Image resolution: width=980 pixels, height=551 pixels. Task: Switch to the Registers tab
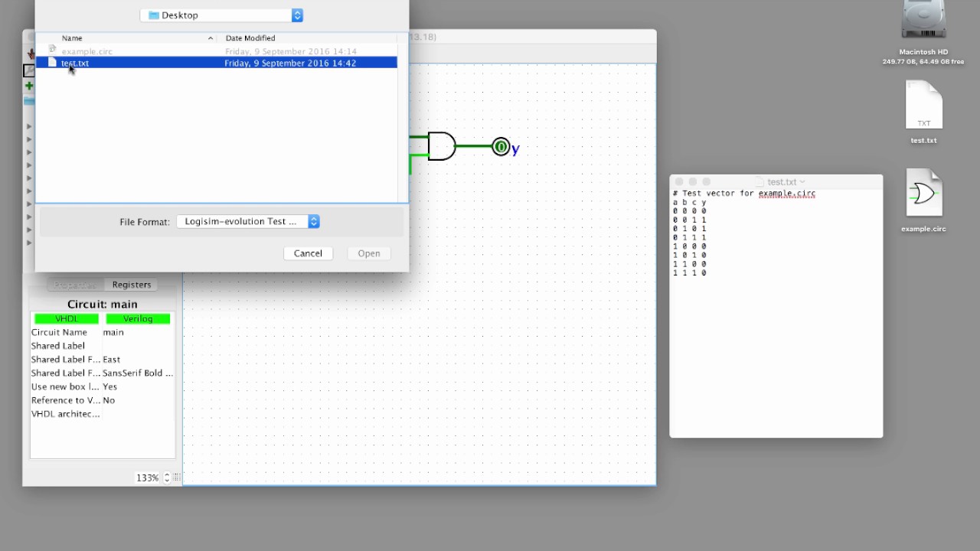132,285
